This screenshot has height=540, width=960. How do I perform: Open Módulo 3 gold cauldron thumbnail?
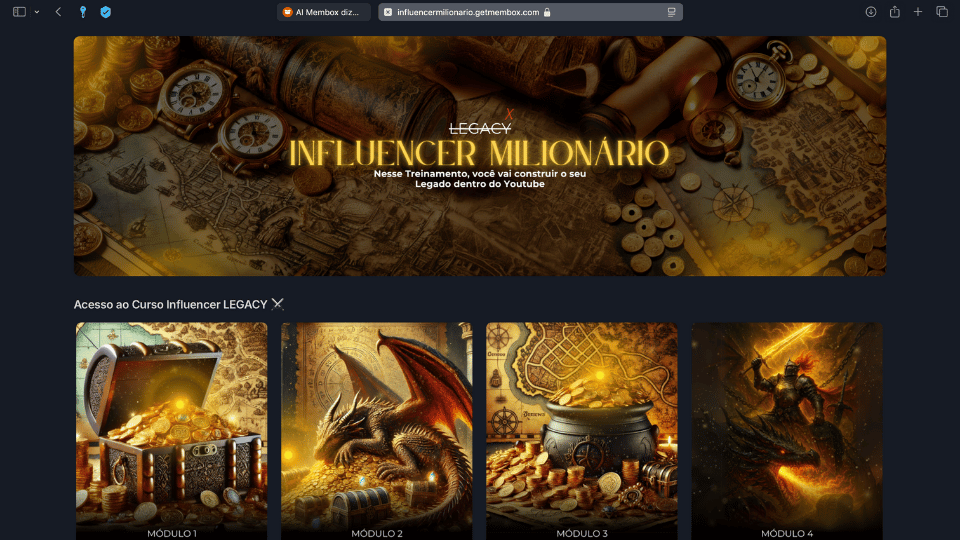582,431
